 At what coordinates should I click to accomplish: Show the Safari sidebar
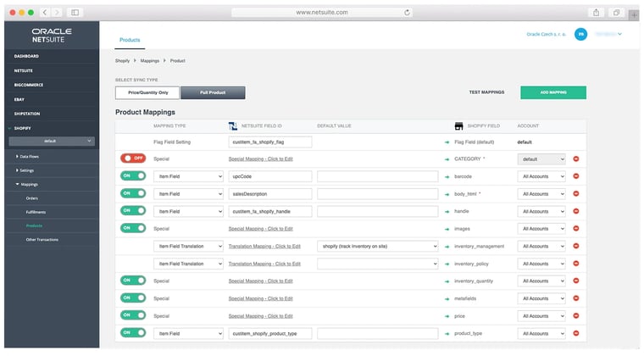[75, 13]
